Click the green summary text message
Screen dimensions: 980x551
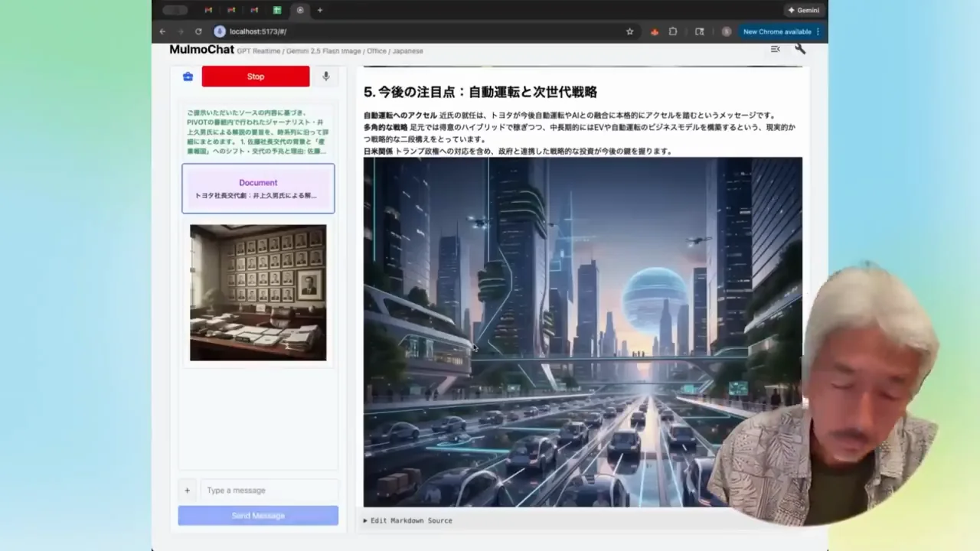coord(257,132)
